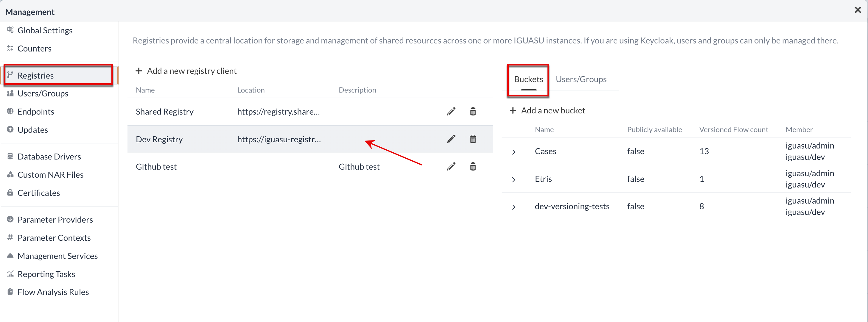Image resolution: width=868 pixels, height=322 pixels.
Task: Select the Buckets tab
Action: 526,79
